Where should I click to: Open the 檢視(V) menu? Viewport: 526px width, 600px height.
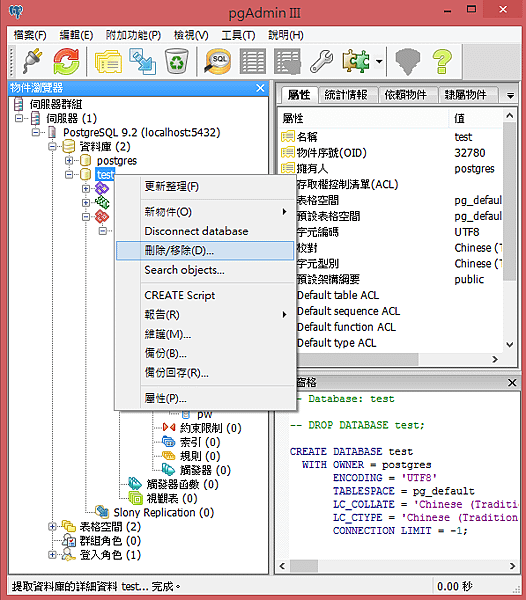coord(191,35)
